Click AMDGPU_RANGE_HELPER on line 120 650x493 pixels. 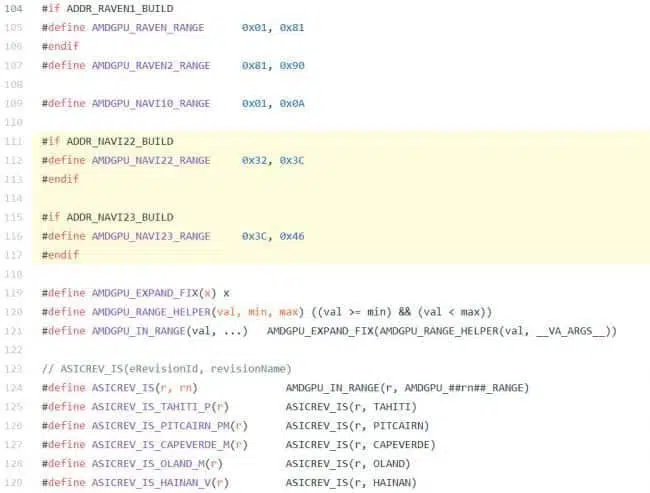point(151,312)
